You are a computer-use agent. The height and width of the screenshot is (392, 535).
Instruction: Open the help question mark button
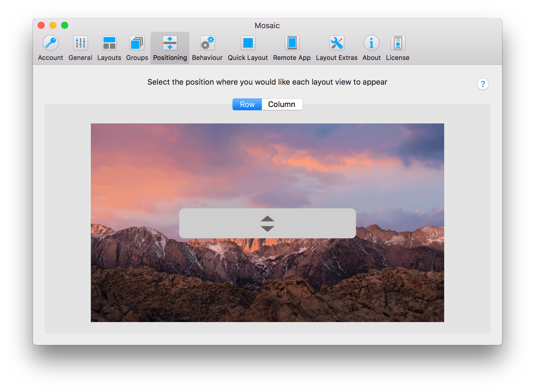(483, 84)
